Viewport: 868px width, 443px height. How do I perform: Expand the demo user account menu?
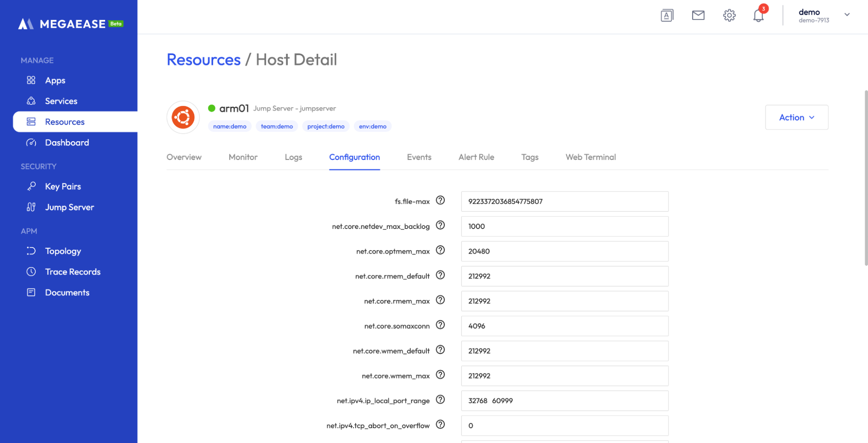[846, 15]
